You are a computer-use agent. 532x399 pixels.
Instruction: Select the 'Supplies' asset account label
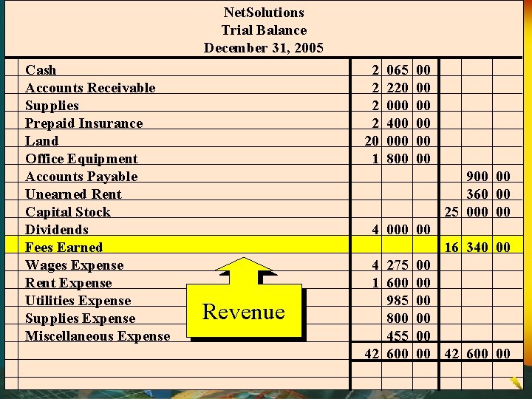52,106
